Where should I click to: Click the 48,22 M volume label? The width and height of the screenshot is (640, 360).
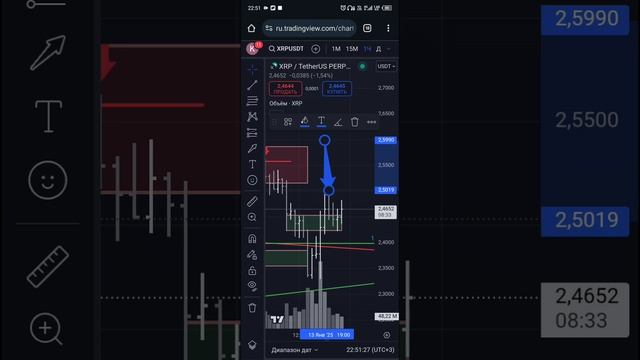click(x=387, y=316)
